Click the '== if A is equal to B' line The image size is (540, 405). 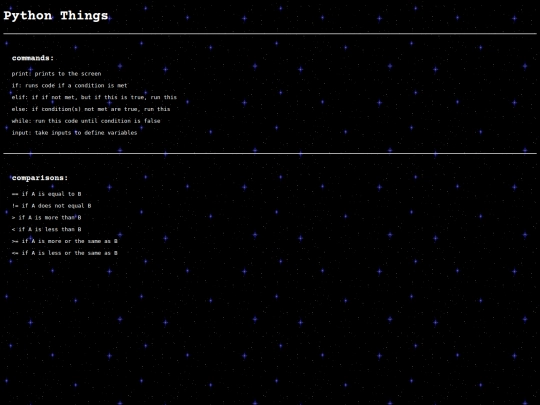pos(46,194)
